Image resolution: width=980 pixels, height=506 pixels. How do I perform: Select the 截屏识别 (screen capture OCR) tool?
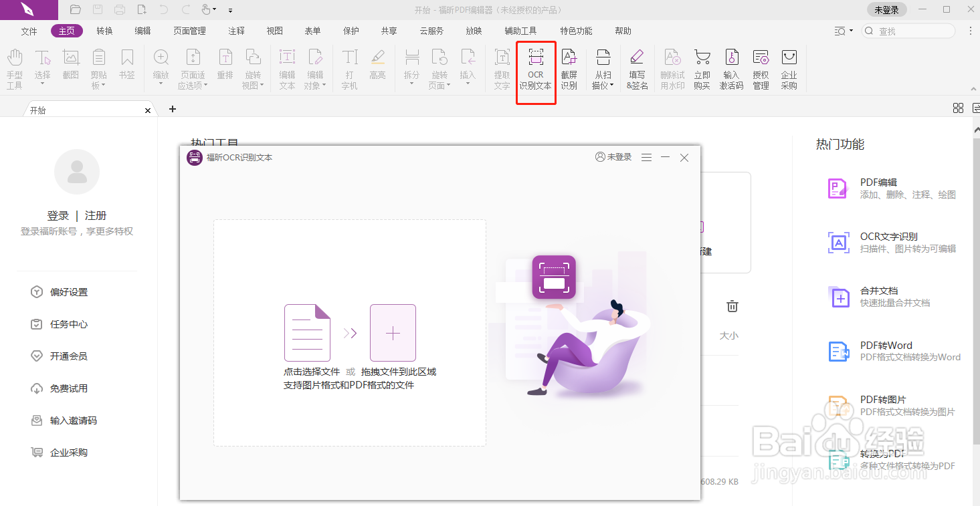[569, 70]
